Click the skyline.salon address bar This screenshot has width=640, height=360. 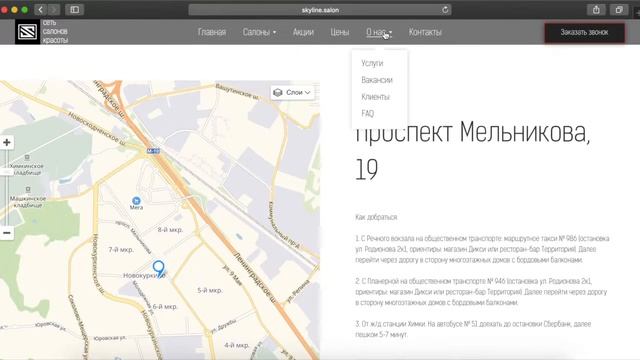point(320,10)
